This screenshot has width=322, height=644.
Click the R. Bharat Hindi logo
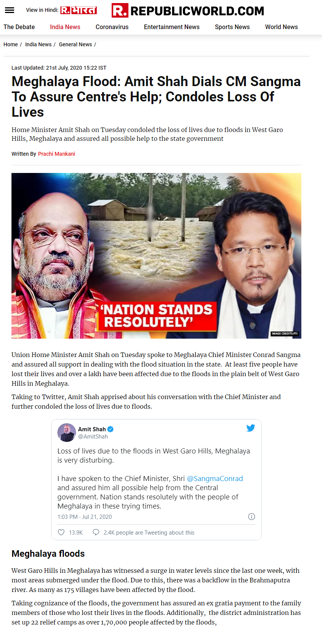[78, 10]
